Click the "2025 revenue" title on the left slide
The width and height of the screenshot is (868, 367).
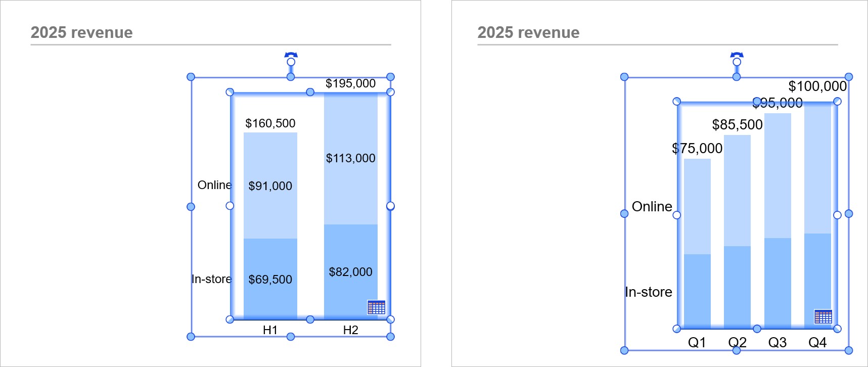pos(81,32)
